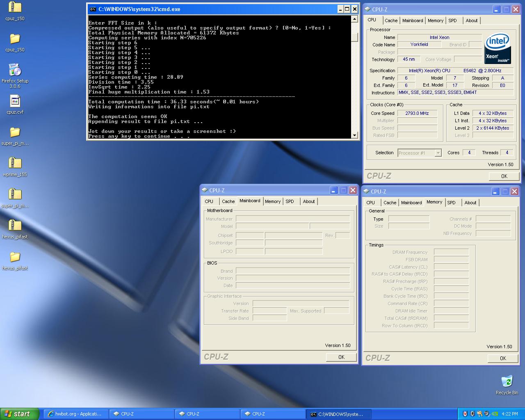Click OK in the CPU-Z Mainboard window
Screen dimensions: 525x420
tap(341, 357)
